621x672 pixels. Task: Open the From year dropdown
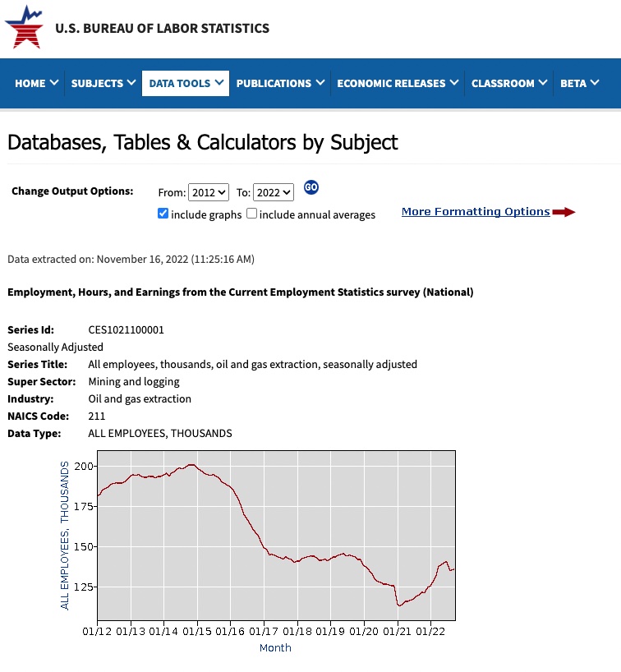(208, 192)
